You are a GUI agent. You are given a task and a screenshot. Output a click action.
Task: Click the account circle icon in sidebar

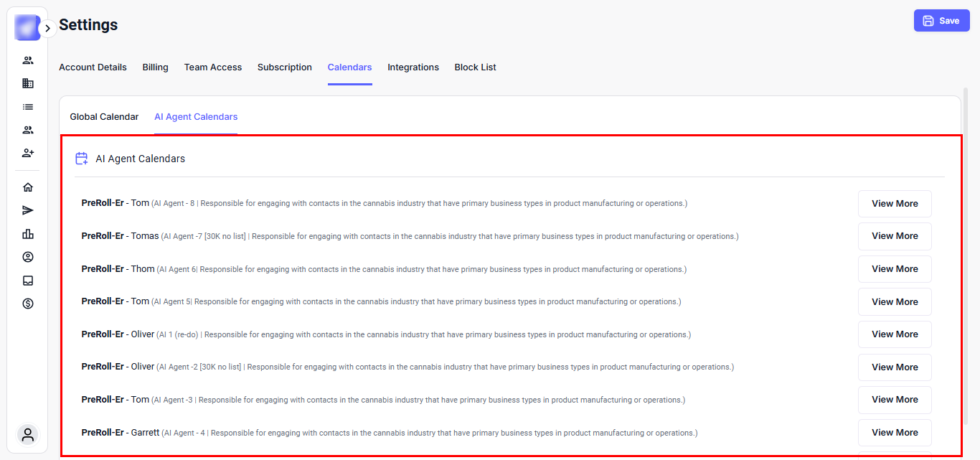point(28,257)
